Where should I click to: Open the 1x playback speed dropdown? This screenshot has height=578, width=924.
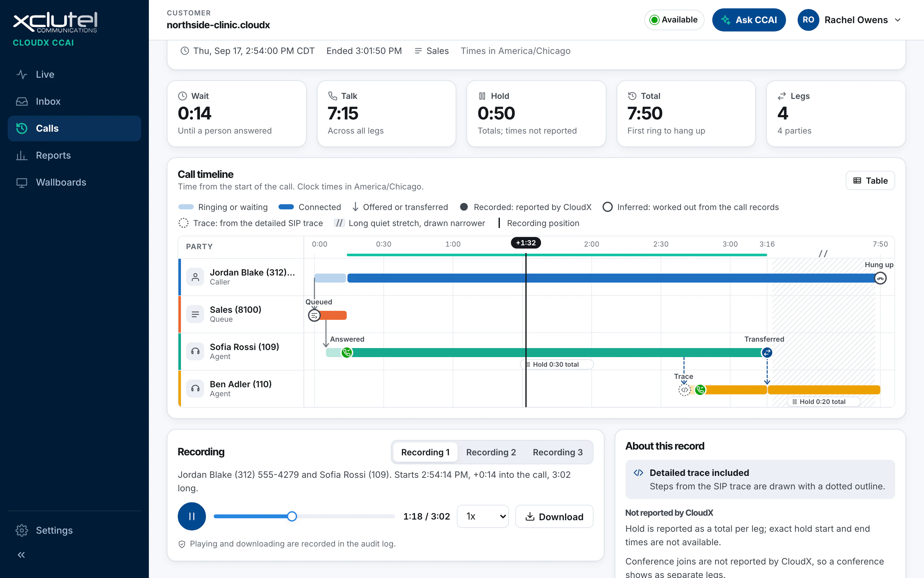[483, 516]
